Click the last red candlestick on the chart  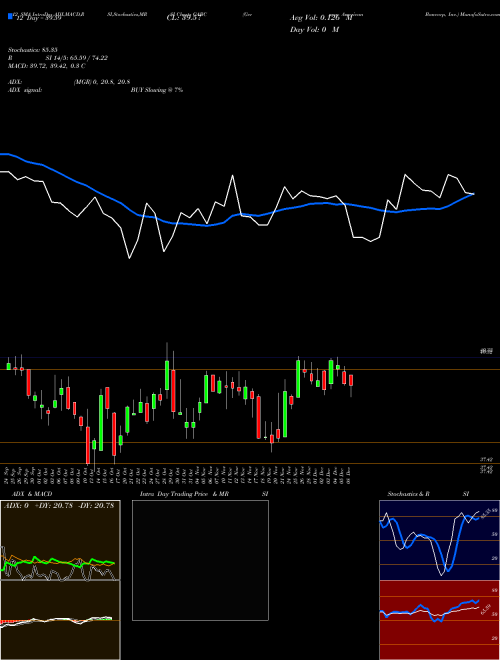pyautogui.click(x=351, y=381)
